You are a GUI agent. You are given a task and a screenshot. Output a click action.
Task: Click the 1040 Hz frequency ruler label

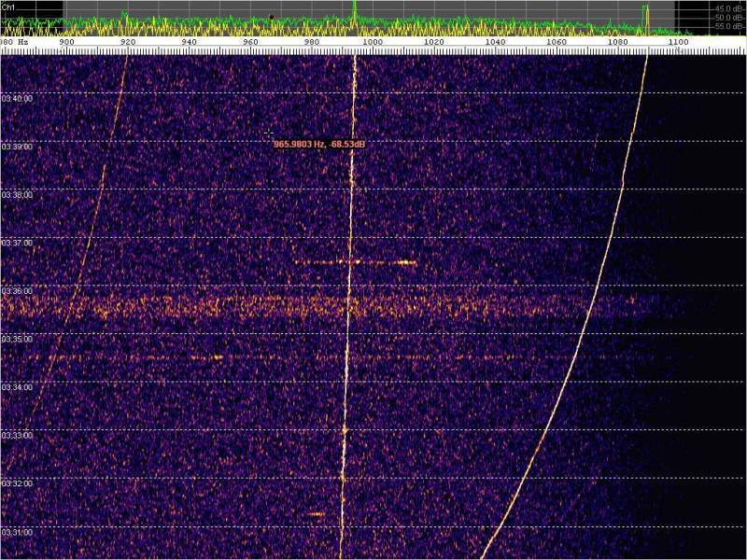pyautogui.click(x=495, y=42)
